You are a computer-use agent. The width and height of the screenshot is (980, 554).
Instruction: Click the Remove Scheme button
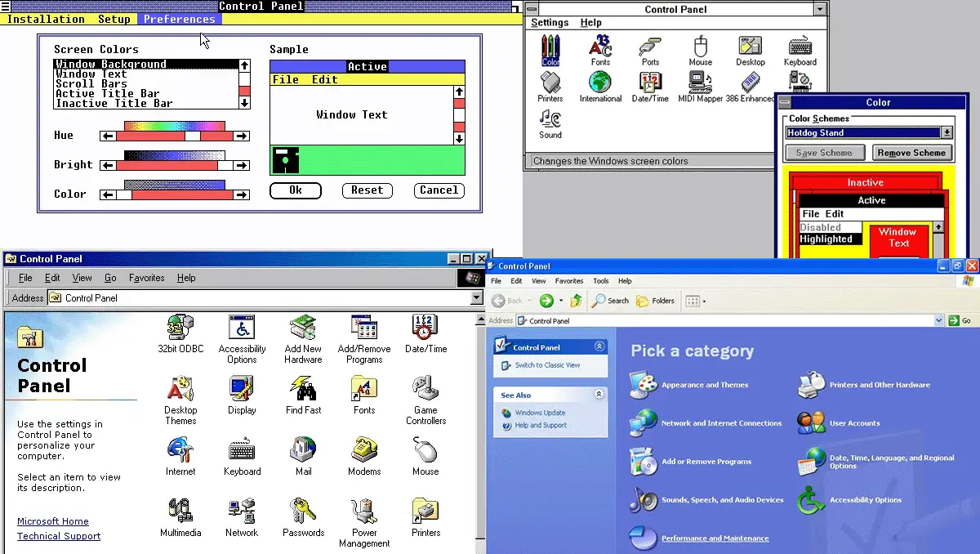(912, 152)
